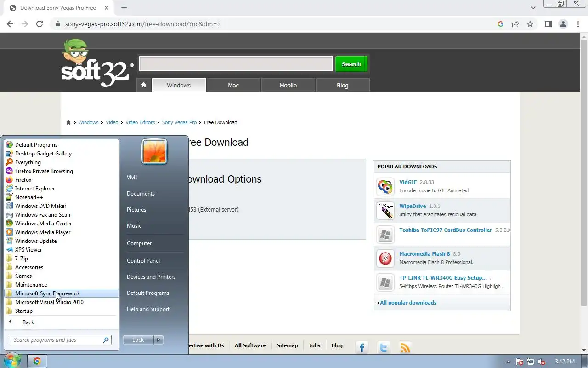Click the volume icon in system tray
Image resolution: width=588 pixels, height=368 pixels.
click(x=542, y=362)
